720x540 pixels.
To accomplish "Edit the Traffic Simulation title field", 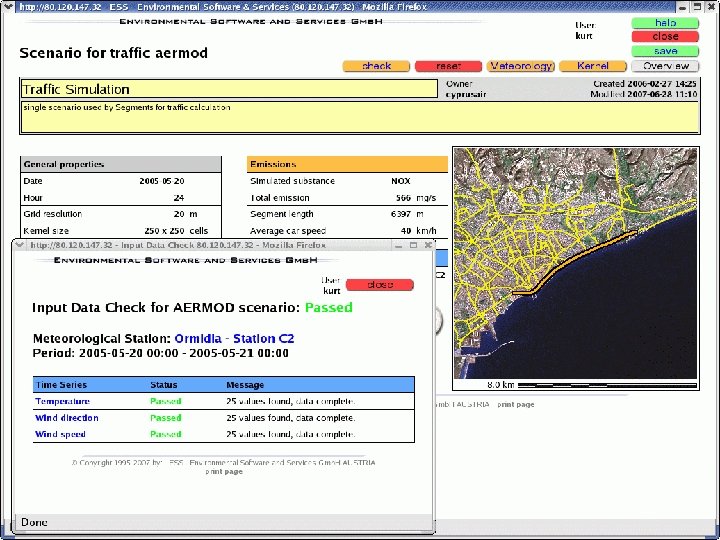I will pyautogui.click(x=229, y=89).
